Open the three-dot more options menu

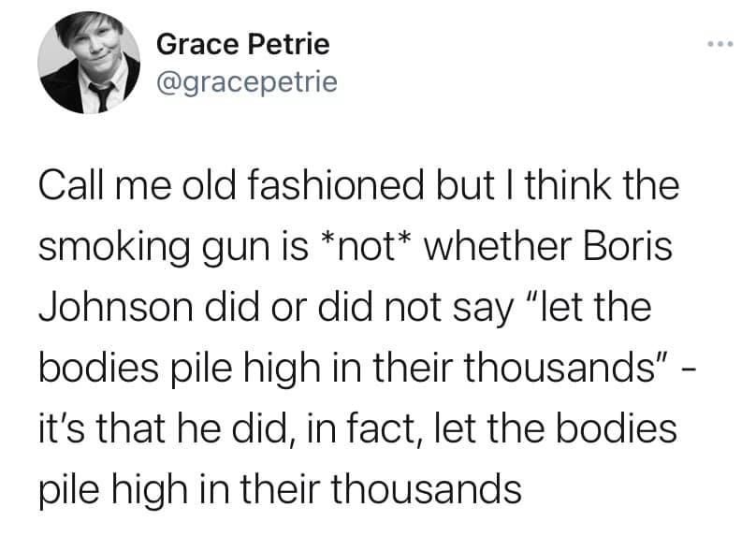tap(720, 44)
